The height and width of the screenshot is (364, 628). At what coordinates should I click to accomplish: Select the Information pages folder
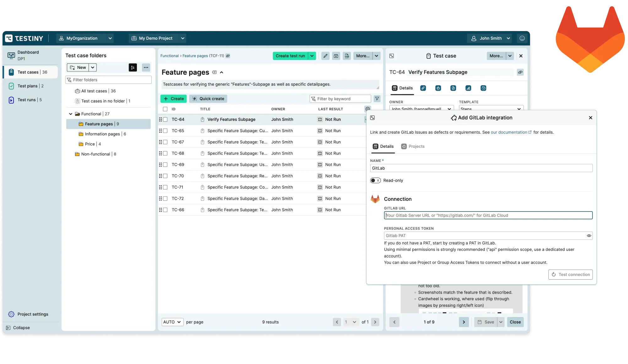point(102,134)
